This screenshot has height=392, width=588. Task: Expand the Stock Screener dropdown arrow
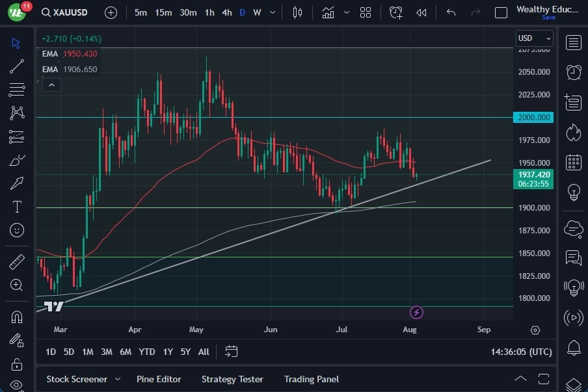118,379
